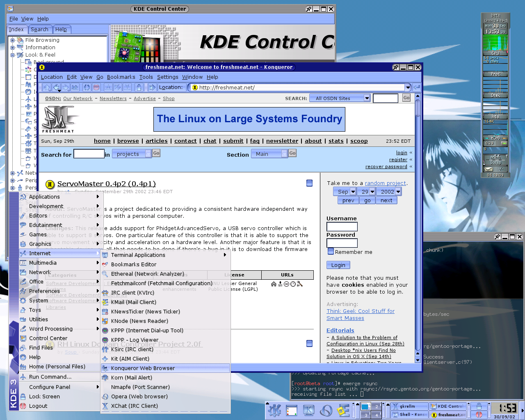
Task: Open Settings menu in Konqueror
Action: click(x=167, y=77)
